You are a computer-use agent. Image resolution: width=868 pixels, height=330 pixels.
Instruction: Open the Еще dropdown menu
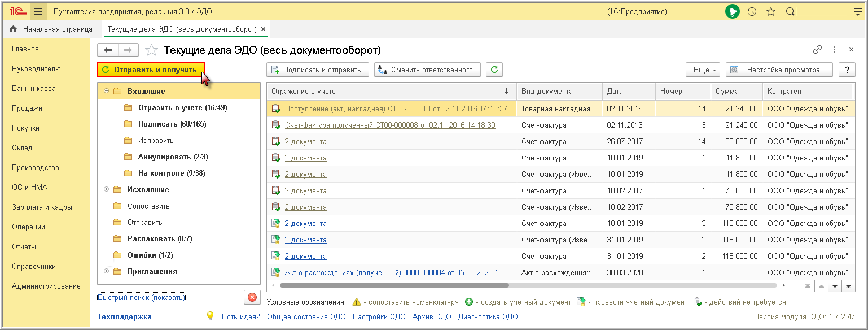pyautogui.click(x=703, y=70)
